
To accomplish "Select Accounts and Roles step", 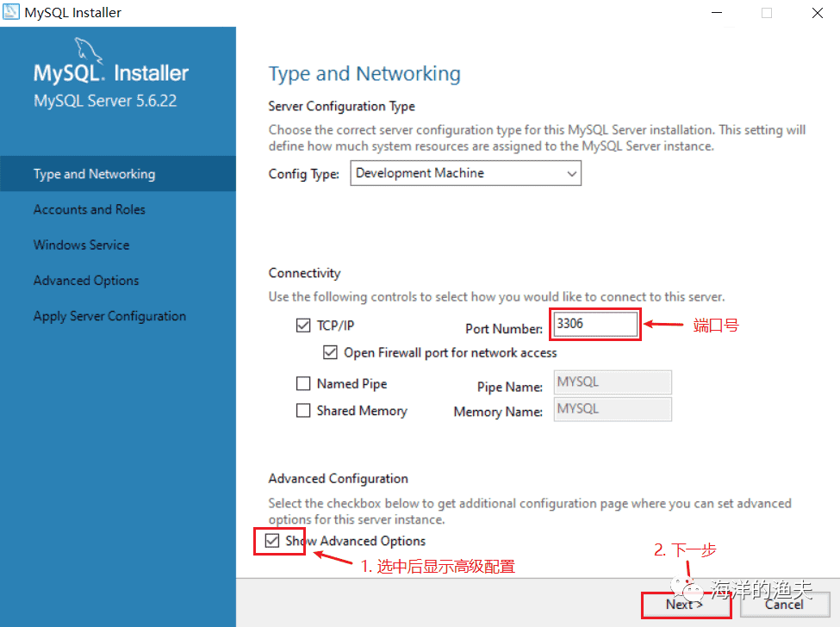I will pyautogui.click(x=90, y=209).
